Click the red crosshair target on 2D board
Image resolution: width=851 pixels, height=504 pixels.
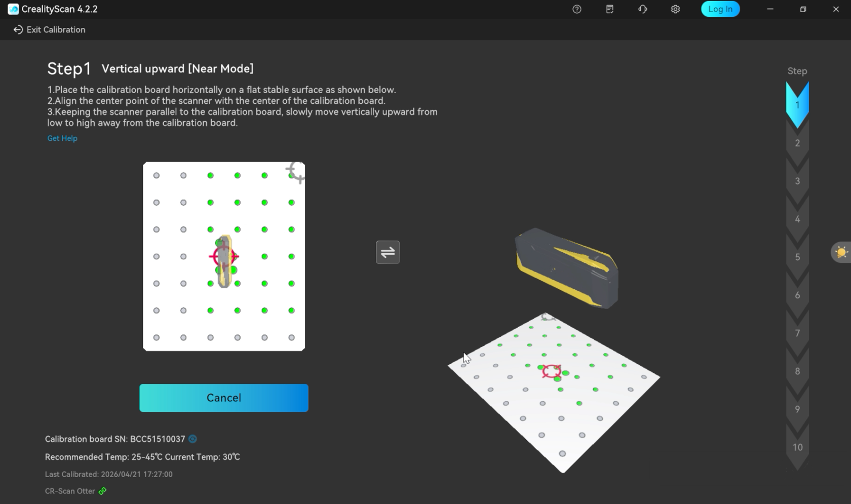pos(223,256)
